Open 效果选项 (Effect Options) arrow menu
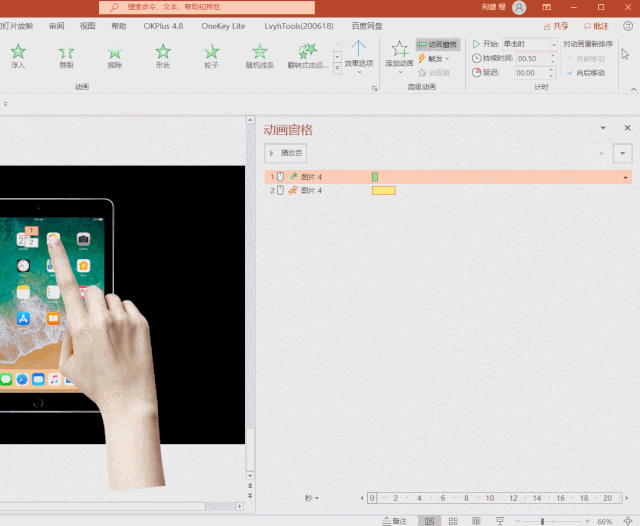 (x=358, y=57)
